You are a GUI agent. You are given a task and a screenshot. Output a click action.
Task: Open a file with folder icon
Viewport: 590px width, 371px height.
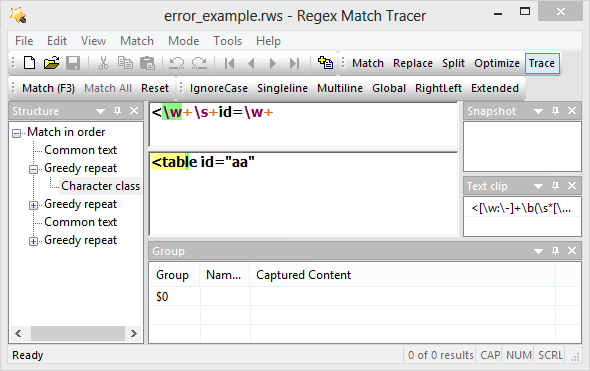click(x=52, y=63)
